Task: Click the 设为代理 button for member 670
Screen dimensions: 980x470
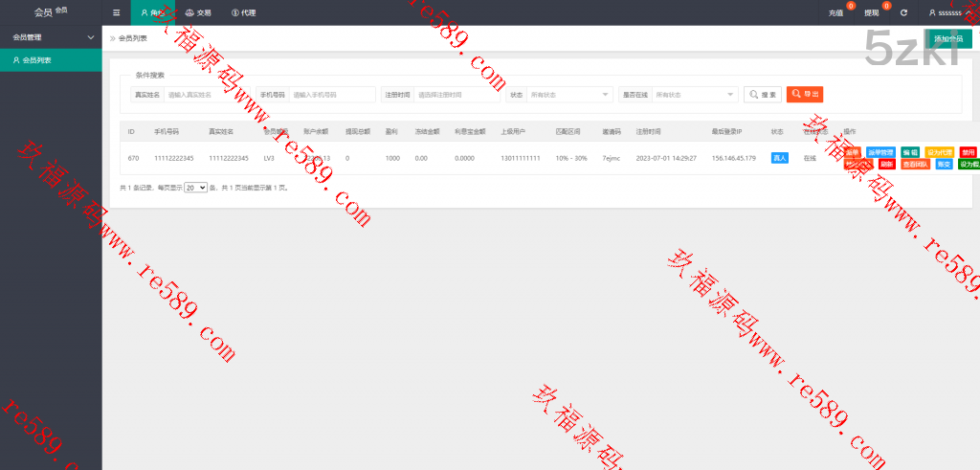Action: [940, 152]
